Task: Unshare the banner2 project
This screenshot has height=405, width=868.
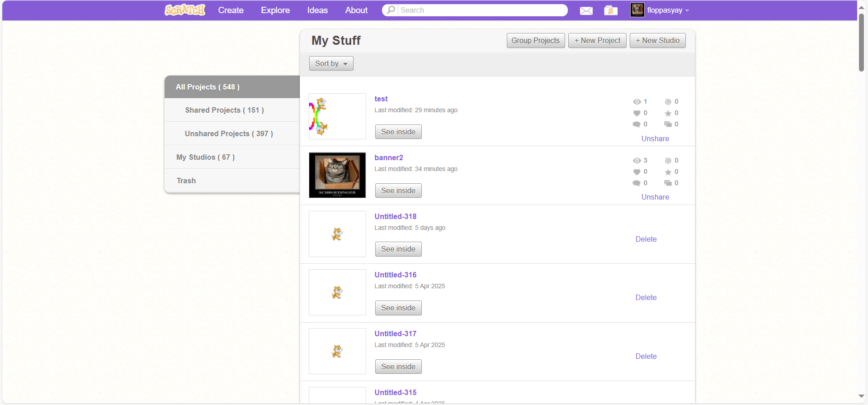Action: pos(655,197)
